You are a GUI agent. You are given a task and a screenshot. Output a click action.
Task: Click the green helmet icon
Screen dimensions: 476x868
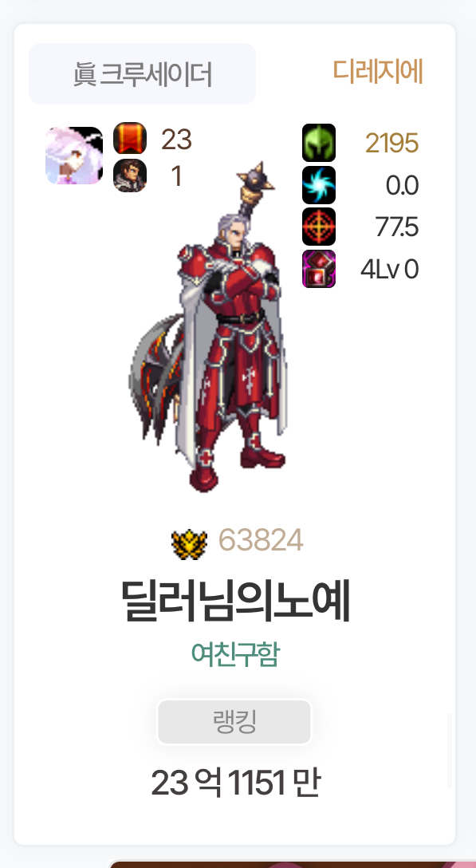click(319, 143)
